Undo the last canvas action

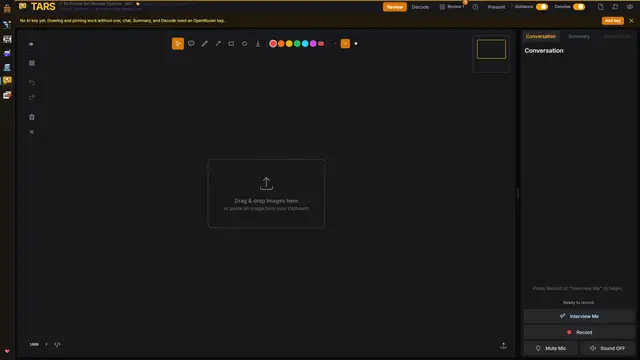click(32, 83)
